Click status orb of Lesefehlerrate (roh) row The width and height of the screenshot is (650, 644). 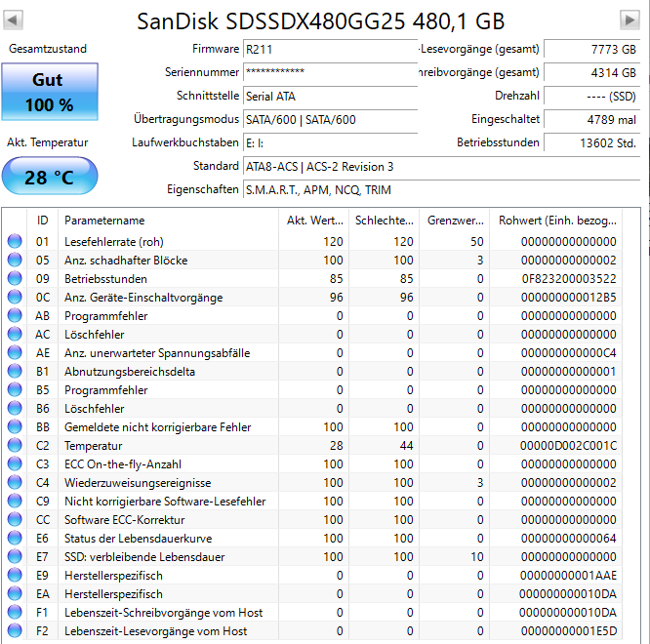pyautogui.click(x=15, y=241)
